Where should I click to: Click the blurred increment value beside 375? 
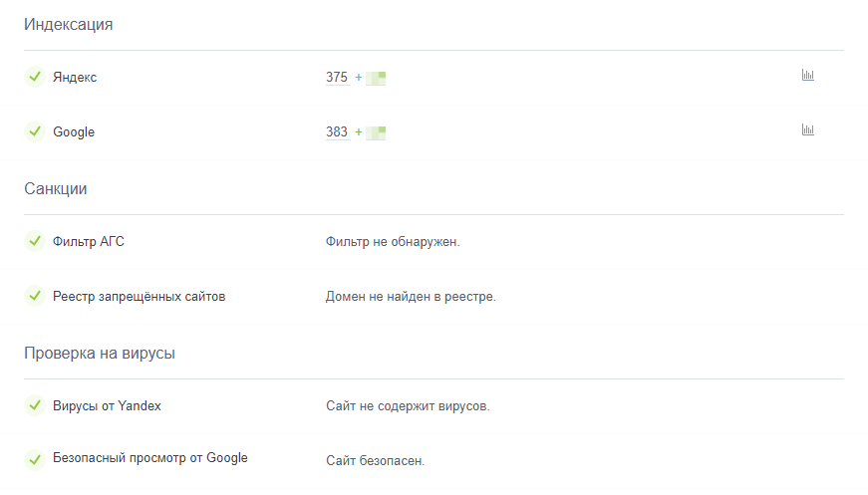376,77
